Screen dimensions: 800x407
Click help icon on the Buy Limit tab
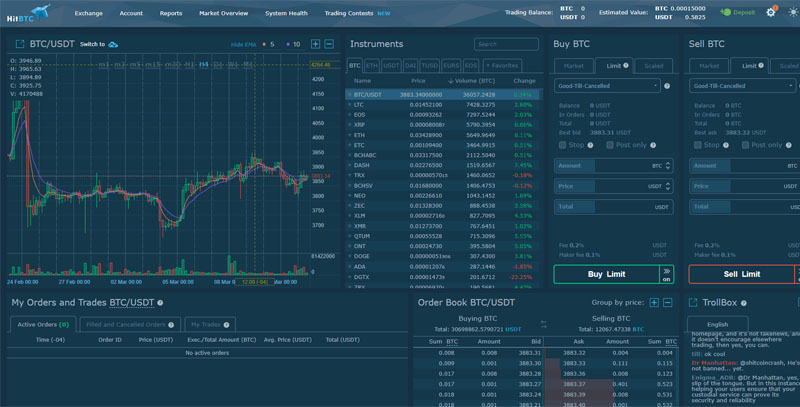pyautogui.click(x=626, y=65)
